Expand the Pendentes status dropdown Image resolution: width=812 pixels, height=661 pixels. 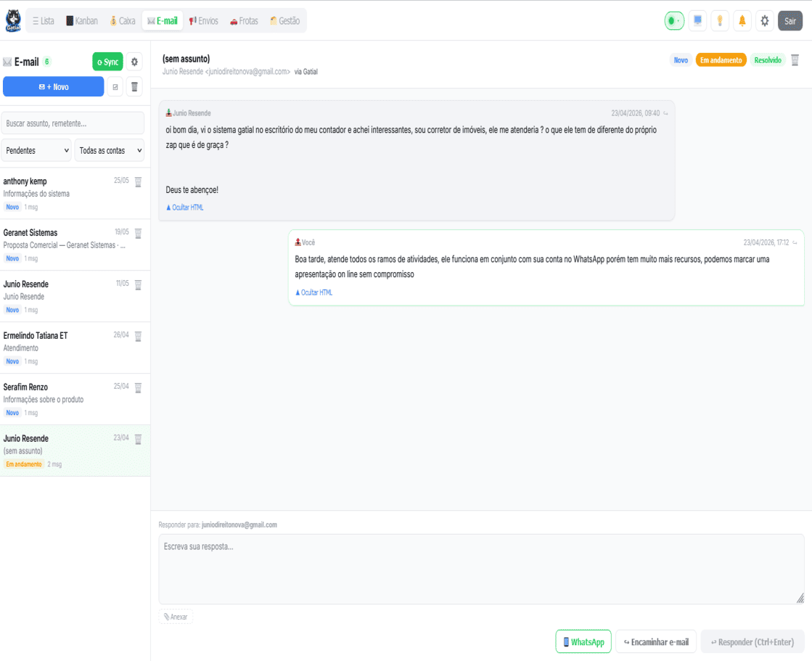36,150
